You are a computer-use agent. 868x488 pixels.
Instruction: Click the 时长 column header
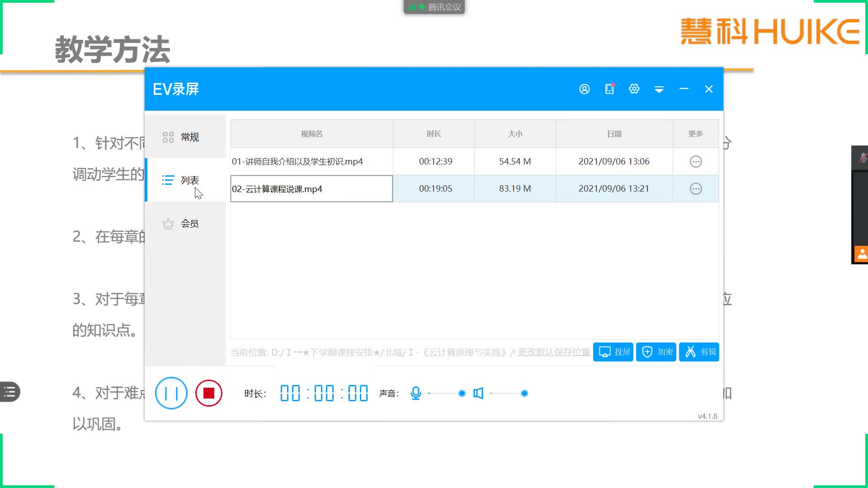click(x=434, y=134)
